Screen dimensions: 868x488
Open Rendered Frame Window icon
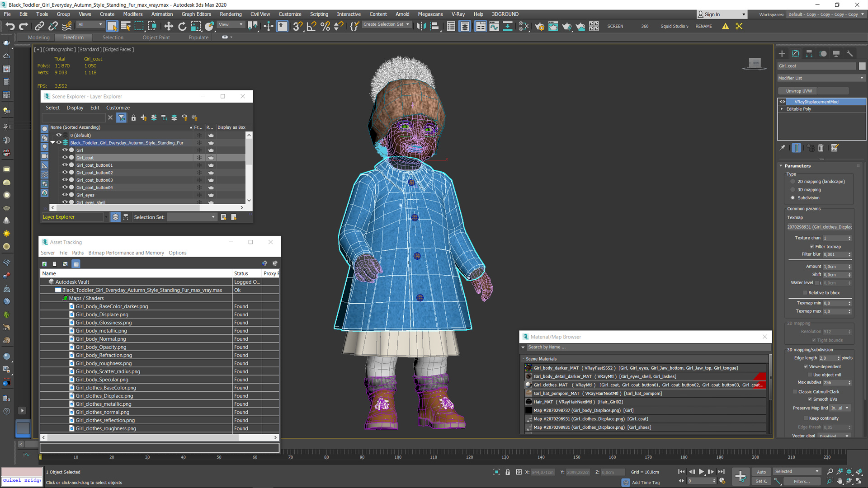[x=553, y=26]
